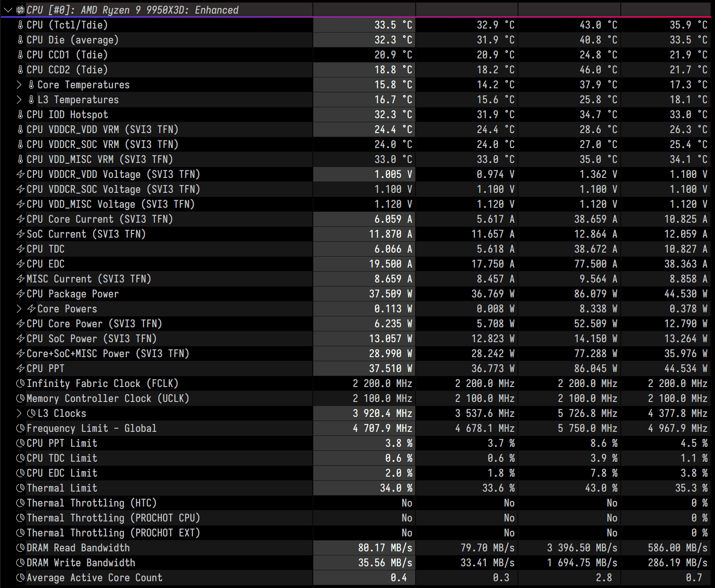Select the SoC Current (SVI3 TFN) row
Viewport: 715px width, 588px height.
click(x=86, y=234)
